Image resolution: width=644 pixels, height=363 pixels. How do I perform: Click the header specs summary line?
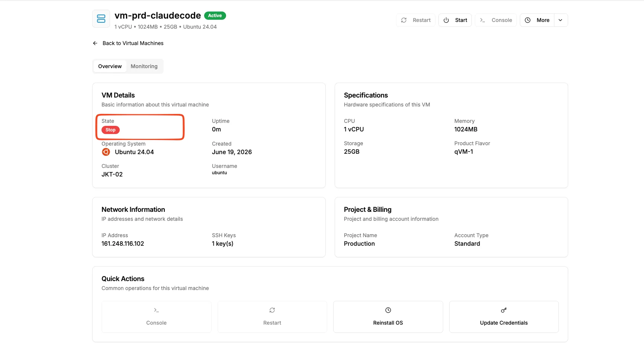(165, 27)
